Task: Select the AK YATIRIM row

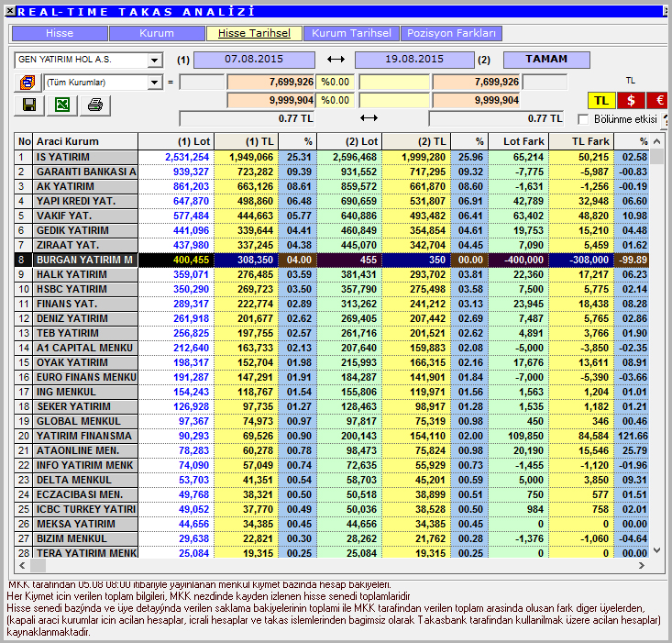Action: pos(332,186)
